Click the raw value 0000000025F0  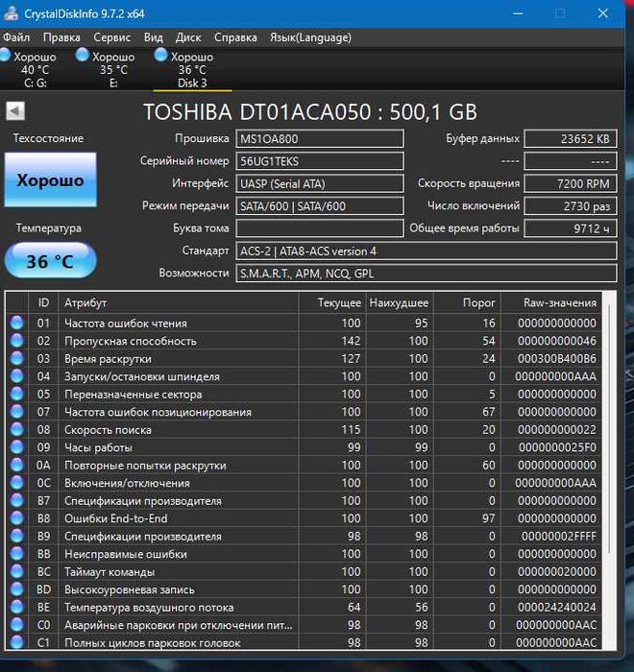point(557,447)
